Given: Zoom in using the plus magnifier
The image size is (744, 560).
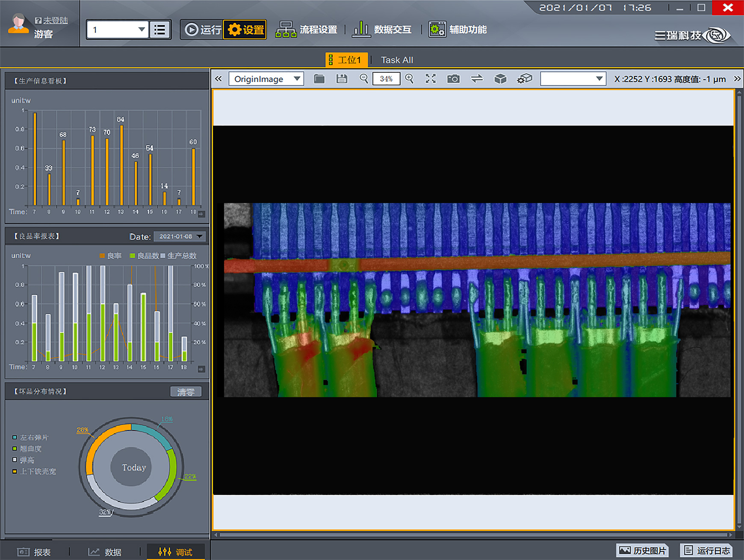Looking at the screenshot, I should tap(409, 79).
